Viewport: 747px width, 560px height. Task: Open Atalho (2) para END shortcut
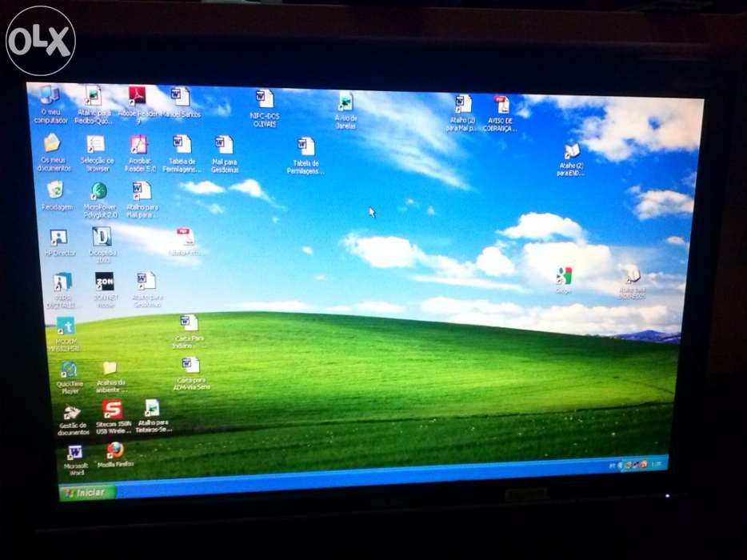click(x=571, y=160)
